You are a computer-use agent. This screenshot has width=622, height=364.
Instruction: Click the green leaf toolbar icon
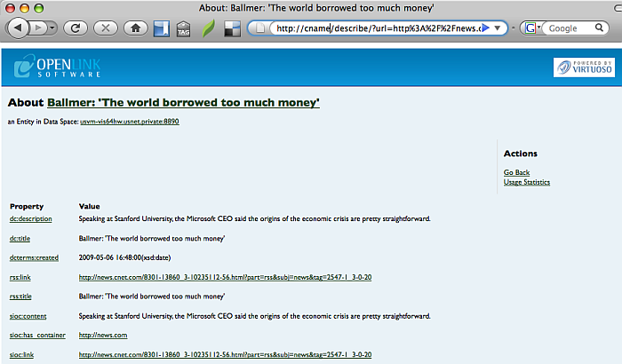click(x=208, y=28)
